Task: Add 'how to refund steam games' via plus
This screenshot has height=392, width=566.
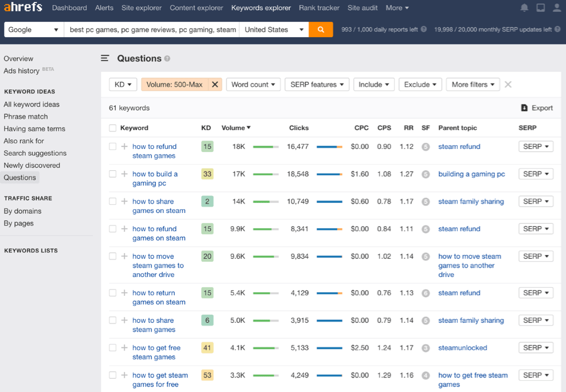Action: click(x=124, y=146)
